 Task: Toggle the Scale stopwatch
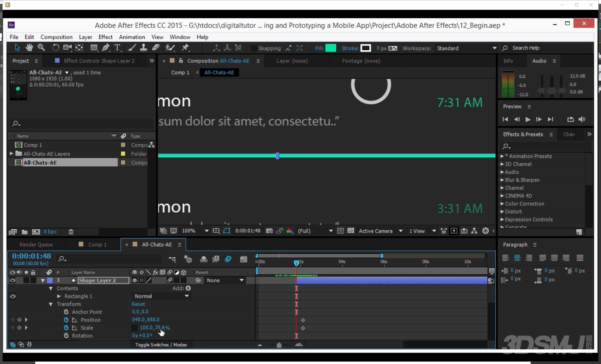(x=66, y=328)
